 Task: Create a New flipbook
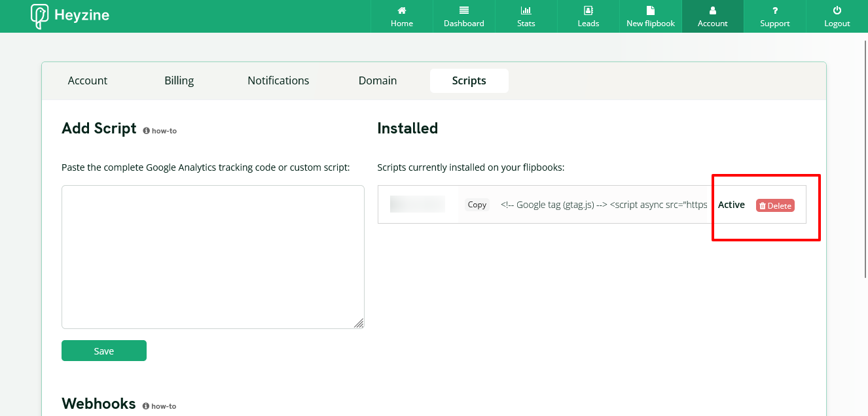(x=650, y=16)
